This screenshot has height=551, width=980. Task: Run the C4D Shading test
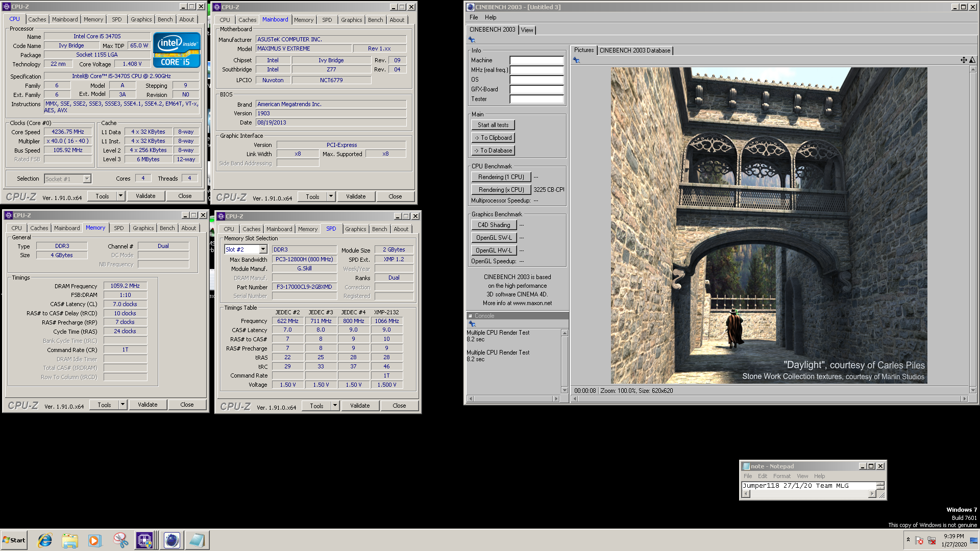coord(494,225)
